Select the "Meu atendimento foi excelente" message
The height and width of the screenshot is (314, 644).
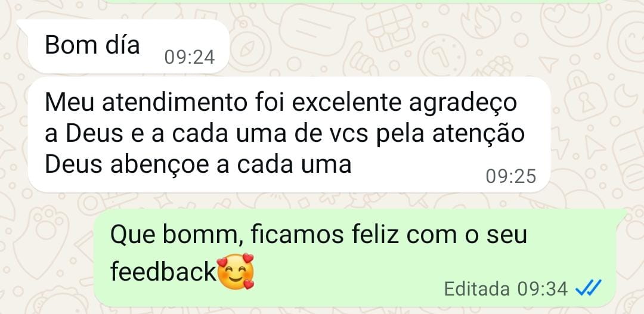point(290,135)
